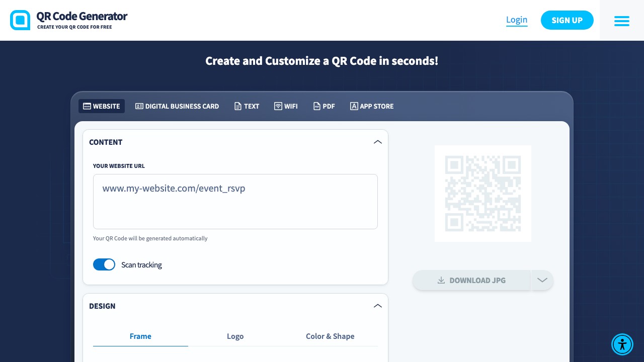644x362 pixels.
Task: Open the download format dropdown
Action: 542,280
